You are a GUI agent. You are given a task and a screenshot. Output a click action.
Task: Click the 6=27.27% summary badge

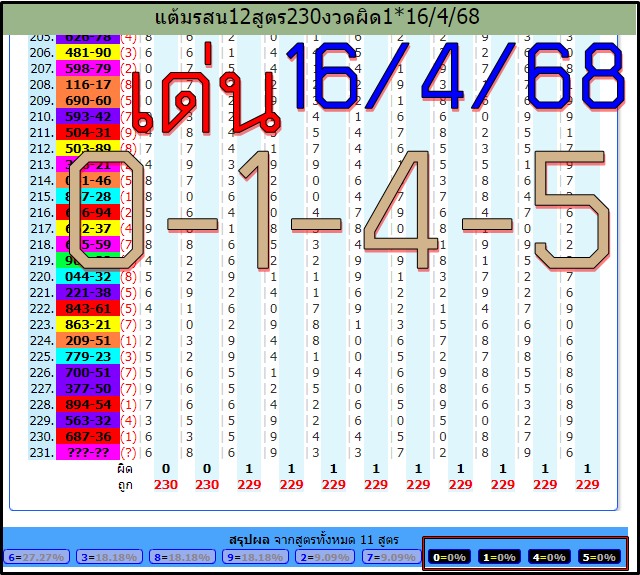point(36,557)
